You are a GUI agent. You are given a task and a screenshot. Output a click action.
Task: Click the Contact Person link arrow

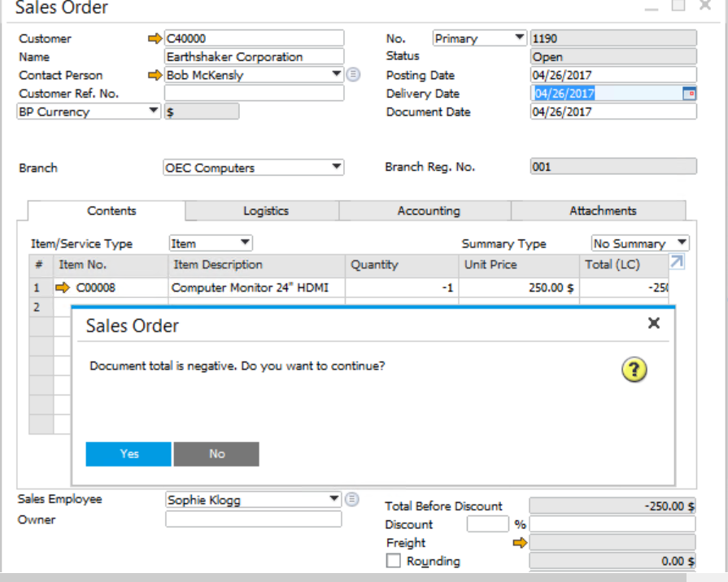click(155, 75)
